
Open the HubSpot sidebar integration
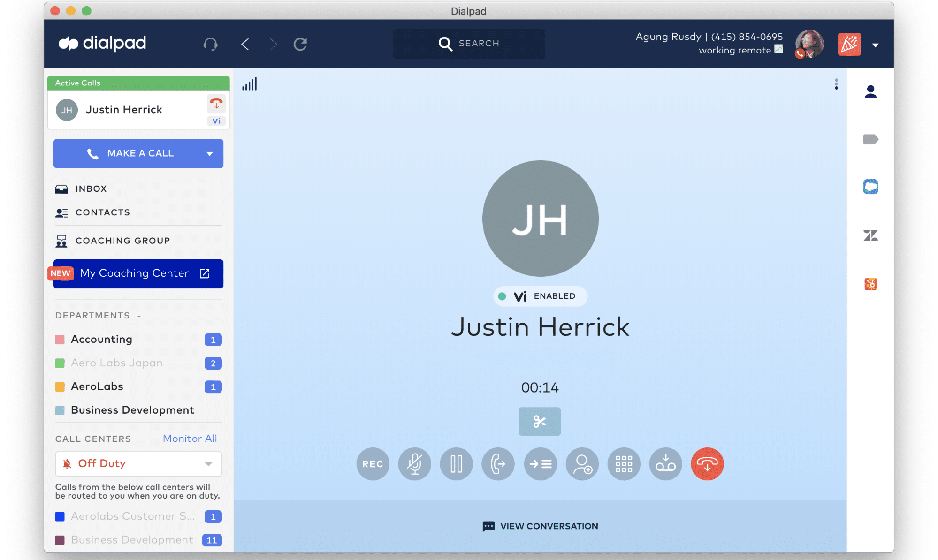(870, 284)
